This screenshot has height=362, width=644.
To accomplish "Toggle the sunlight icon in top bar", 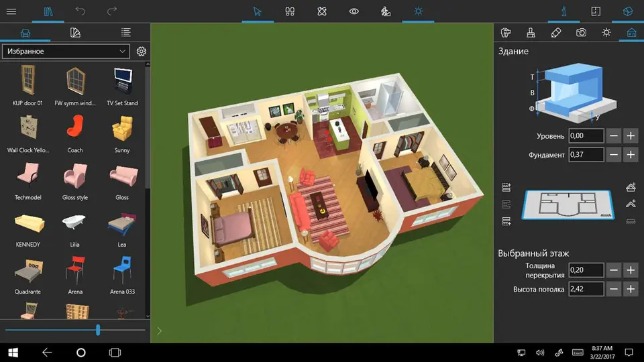I will (x=418, y=11).
